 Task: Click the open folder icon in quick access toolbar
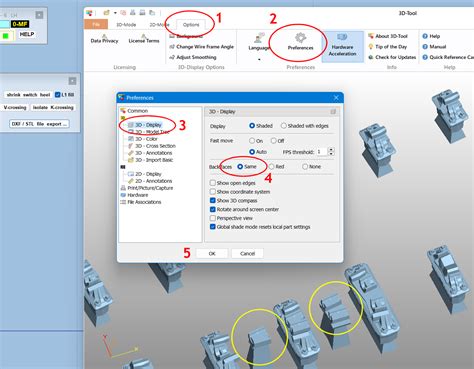pos(106,13)
